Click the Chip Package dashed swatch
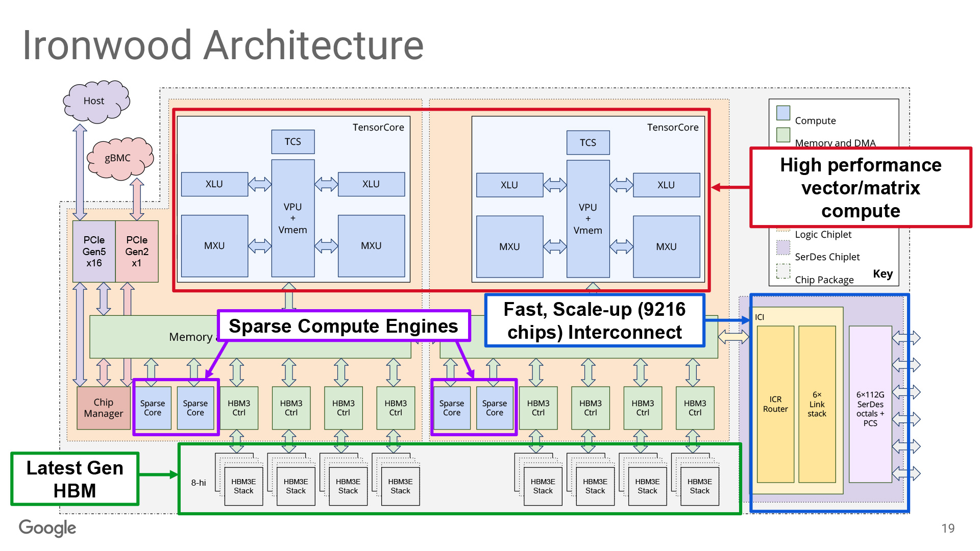This screenshot has height=551, width=980. point(783,271)
